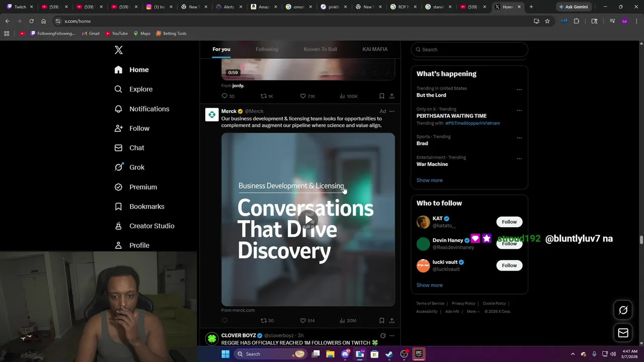The height and width of the screenshot is (362, 644).
Task: Go back in Chrome navigation
Action: 7,21
